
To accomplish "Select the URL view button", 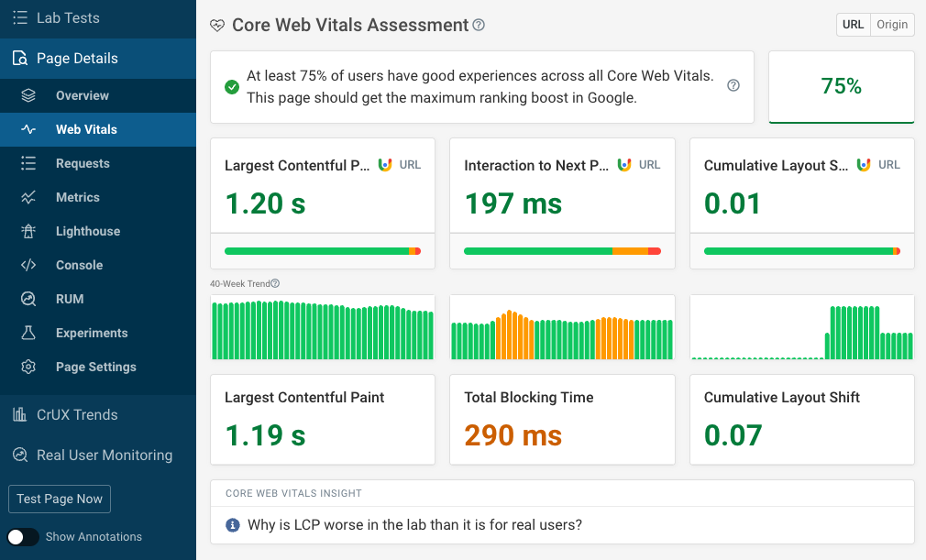I will click(854, 25).
